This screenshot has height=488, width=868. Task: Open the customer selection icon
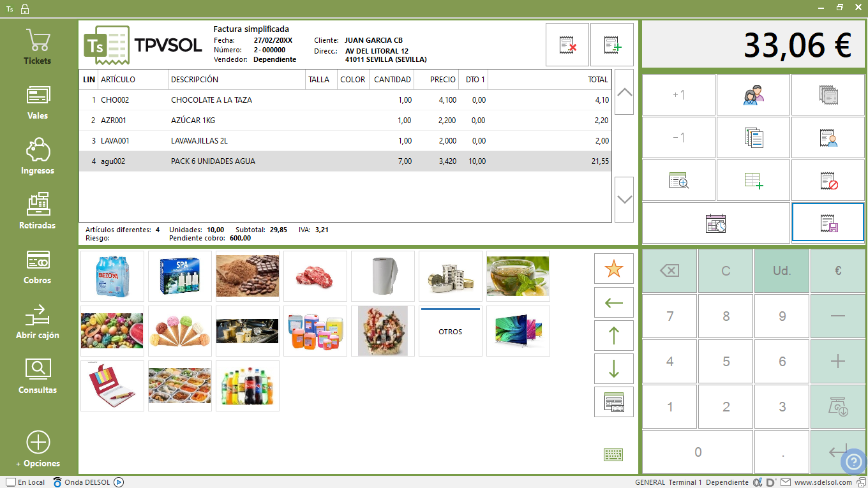[x=753, y=95]
